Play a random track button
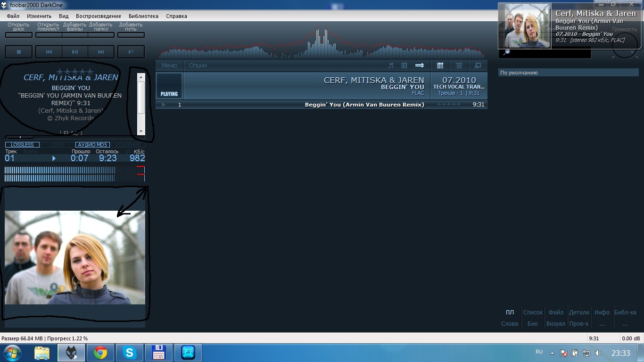The height and width of the screenshot is (362, 644). click(x=131, y=52)
